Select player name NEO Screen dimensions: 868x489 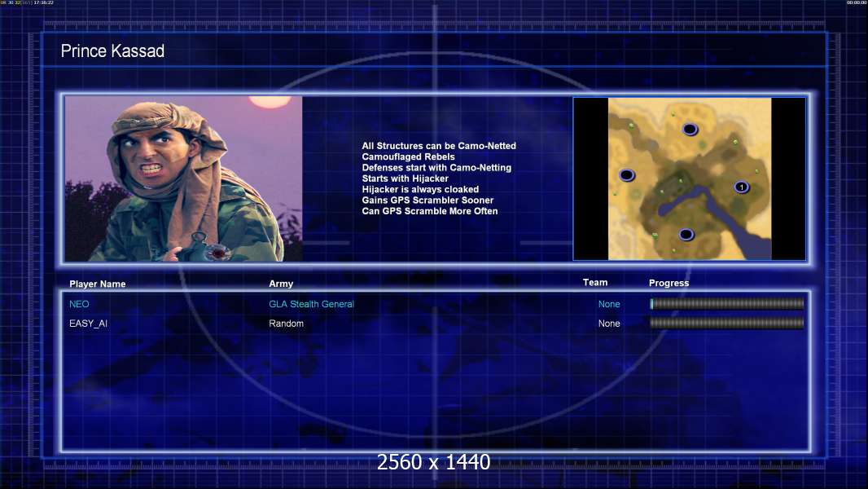(79, 304)
